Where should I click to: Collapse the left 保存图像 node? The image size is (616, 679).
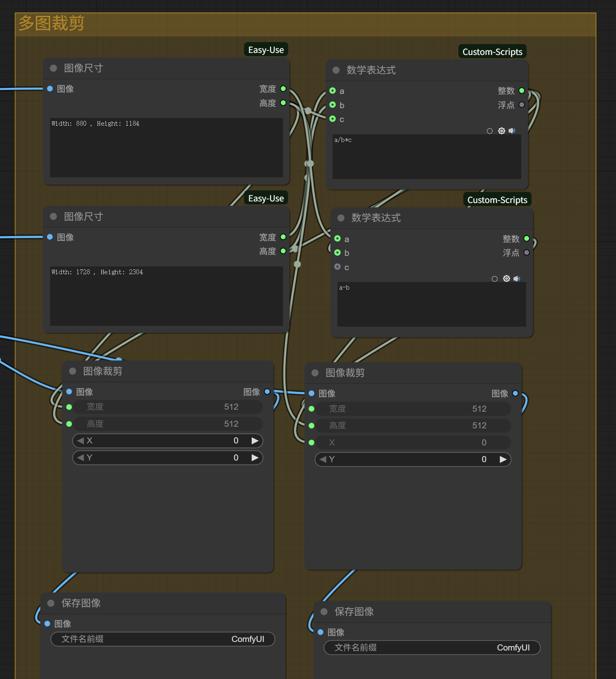pos(51,603)
